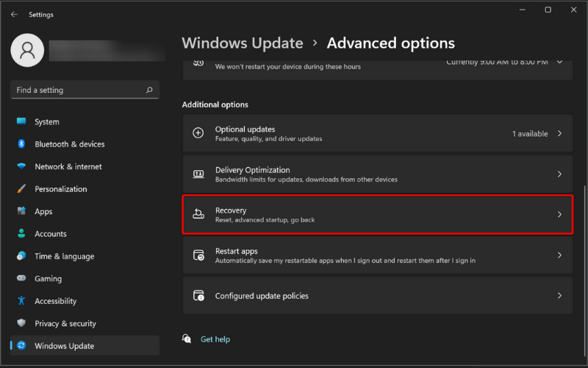This screenshot has width=588, height=368.
Task: Click the Advanced options heading
Action: (x=391, y=43)
